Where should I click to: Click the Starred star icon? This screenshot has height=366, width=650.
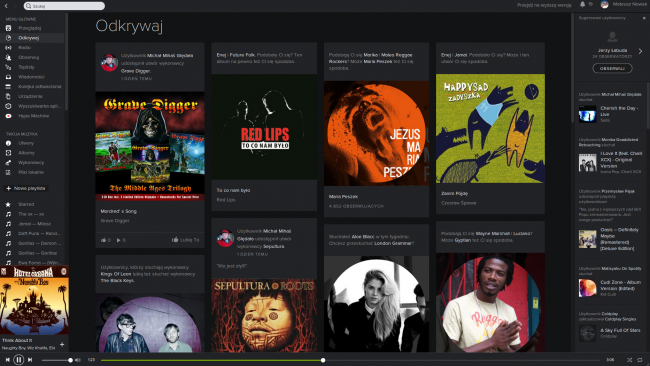tap(8, 204)
